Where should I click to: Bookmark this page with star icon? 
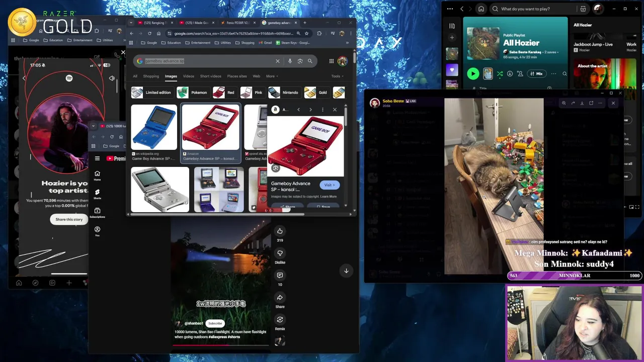point(306,33)
